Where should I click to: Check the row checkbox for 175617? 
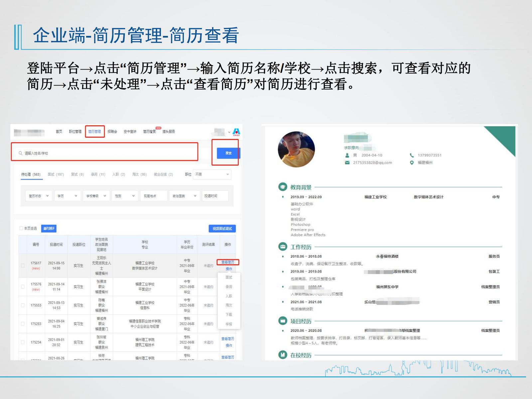[x=23, y=266]
